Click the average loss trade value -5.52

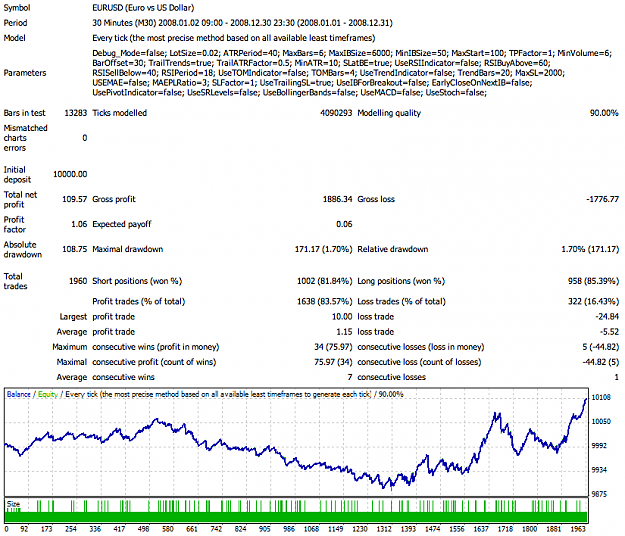[x=609, y=332]
